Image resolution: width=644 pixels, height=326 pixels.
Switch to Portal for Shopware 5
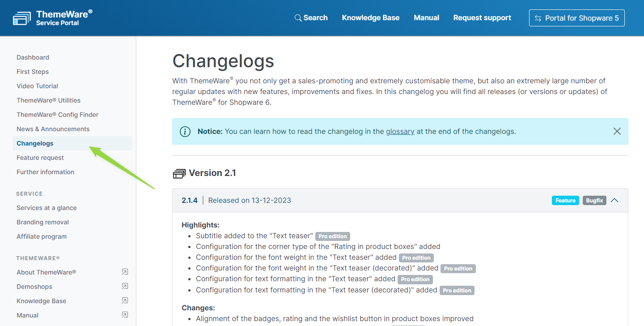click(577, 18)
